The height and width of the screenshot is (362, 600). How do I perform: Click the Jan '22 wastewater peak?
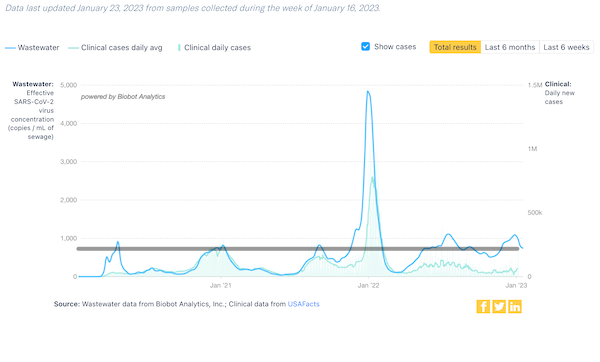pyautogui.click(x=368, y=92)
